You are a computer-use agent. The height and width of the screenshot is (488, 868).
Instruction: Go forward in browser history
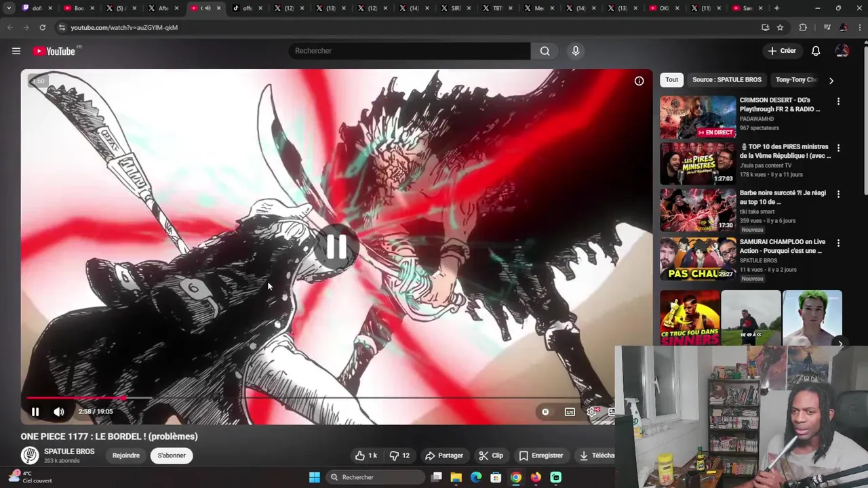(x=26, y=27)
